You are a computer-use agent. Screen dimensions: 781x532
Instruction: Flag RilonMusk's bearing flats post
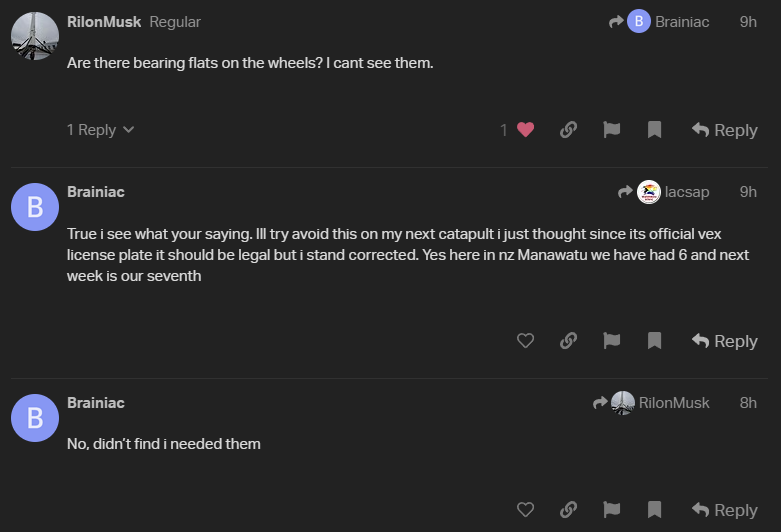[x=611, y=129]
